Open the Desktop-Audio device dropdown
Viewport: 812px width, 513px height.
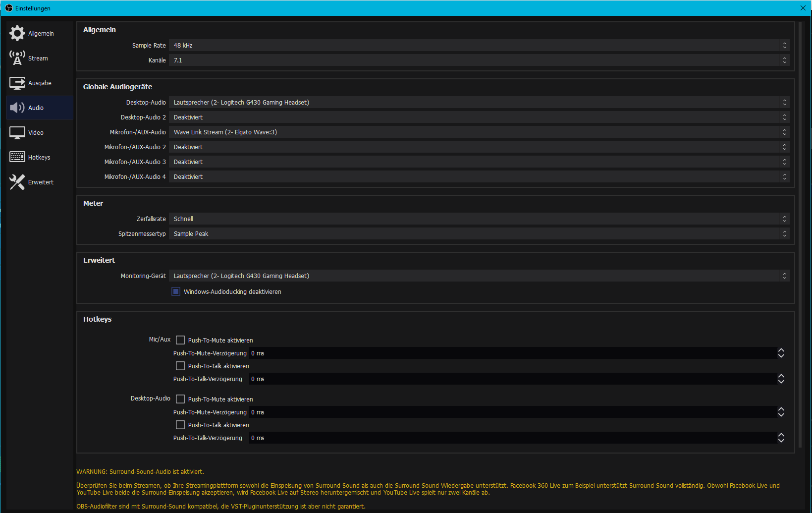tap(479, 102)
